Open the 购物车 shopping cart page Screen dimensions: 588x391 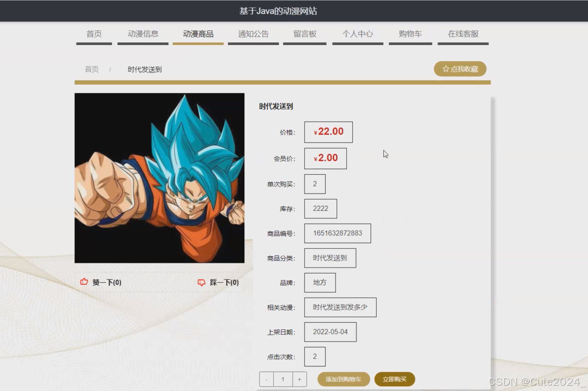tap(410, 33)
